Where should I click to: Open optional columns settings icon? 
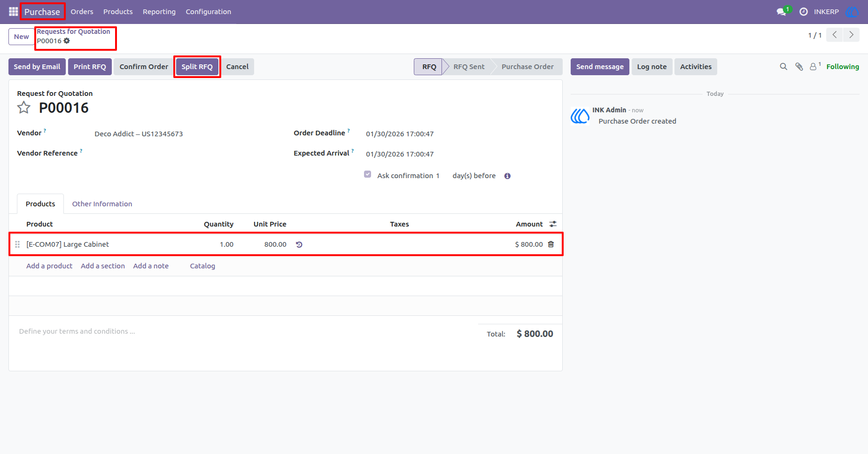pos(553,224)
